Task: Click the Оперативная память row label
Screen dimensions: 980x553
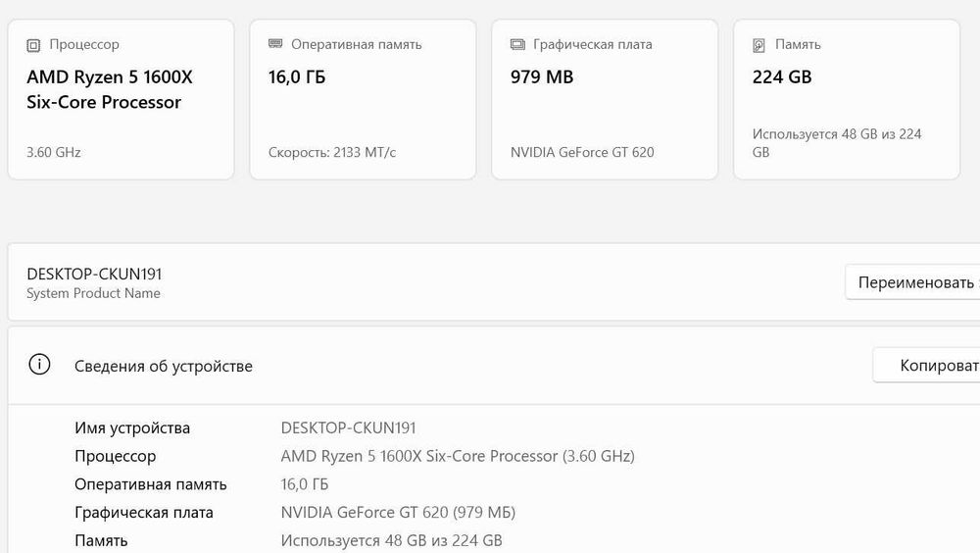Action: point(150,484)
